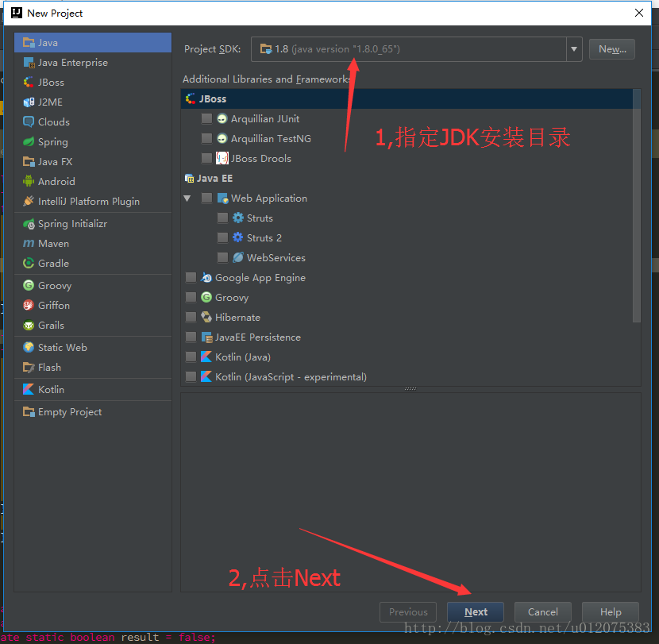Click the Next button
Viewport: 659px width, 644px height.
pos(475,611)
